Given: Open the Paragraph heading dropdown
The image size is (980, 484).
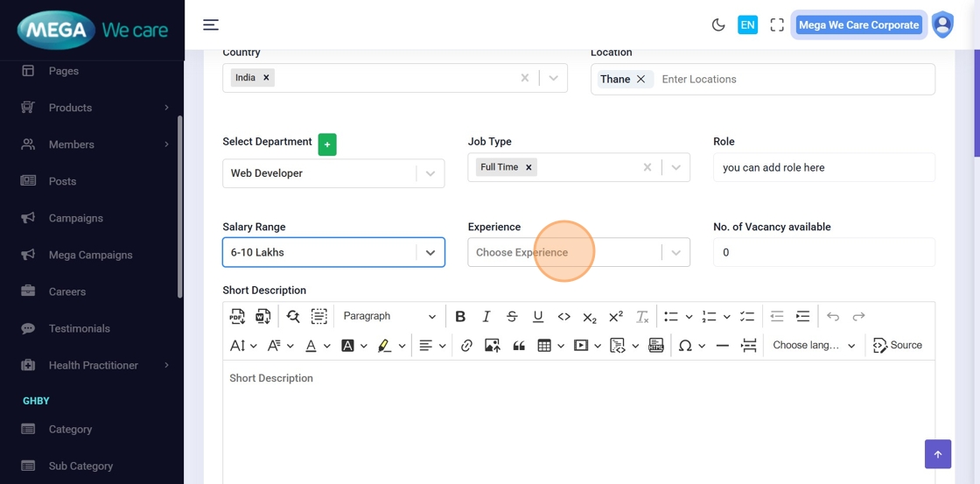Looking at the screenshot, I should pos(389,317).
